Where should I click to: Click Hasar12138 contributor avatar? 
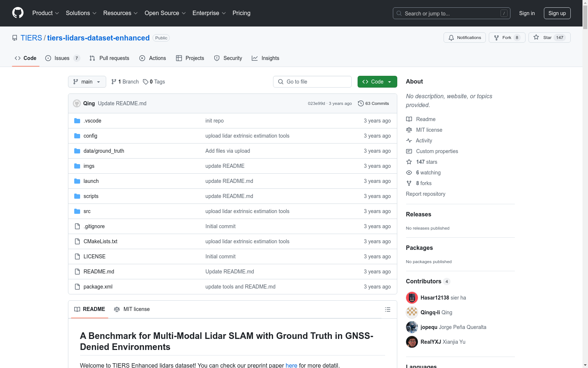click(x=412, y=298)
